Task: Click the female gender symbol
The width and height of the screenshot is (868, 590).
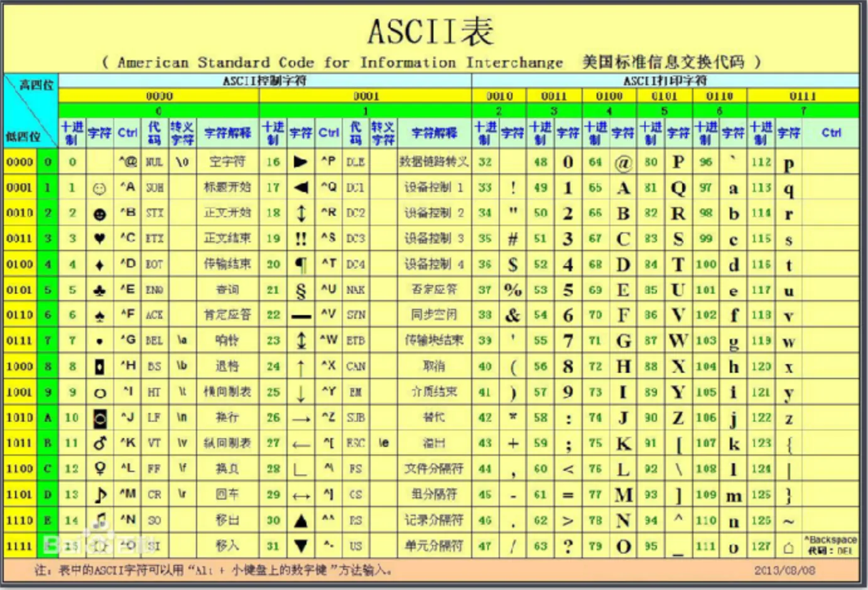Action: 99,469
